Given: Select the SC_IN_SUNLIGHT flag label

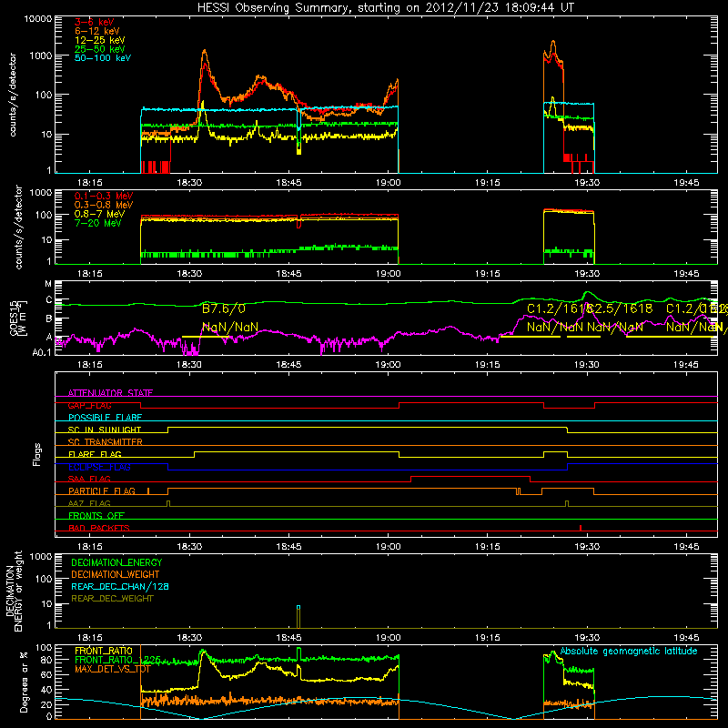Looking at the screenshot, I should pos(105,430).
